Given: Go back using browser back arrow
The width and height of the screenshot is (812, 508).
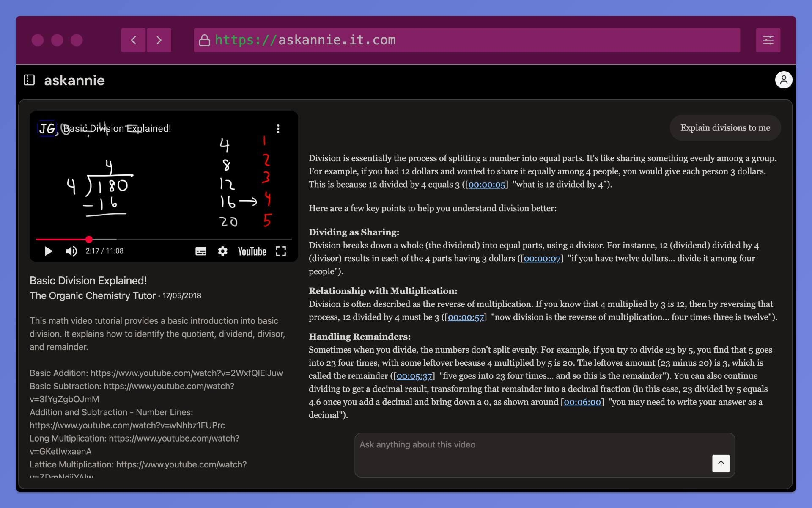Looking at the screenshot, I should point(133,40).
